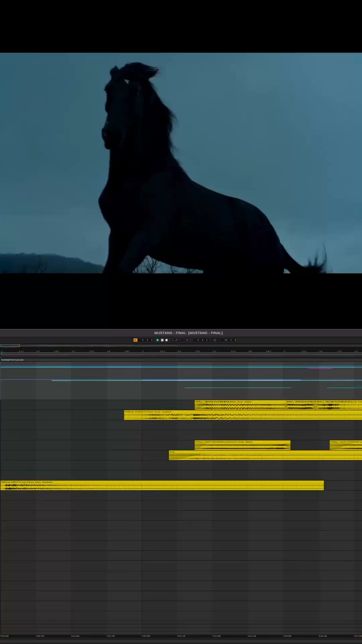Screen dimensions: 362x644
Task: Click the arrangement overview bar highlight
Action: pyautogui.click(x=10, y=345)
